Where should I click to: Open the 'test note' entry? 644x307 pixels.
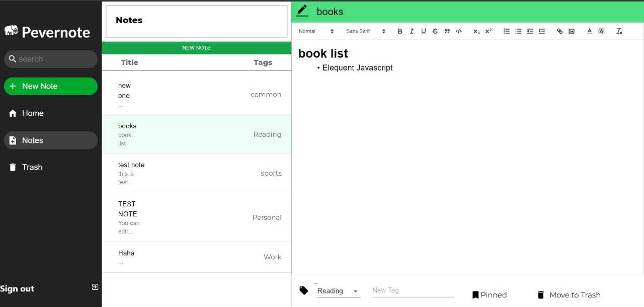point(196,174)
